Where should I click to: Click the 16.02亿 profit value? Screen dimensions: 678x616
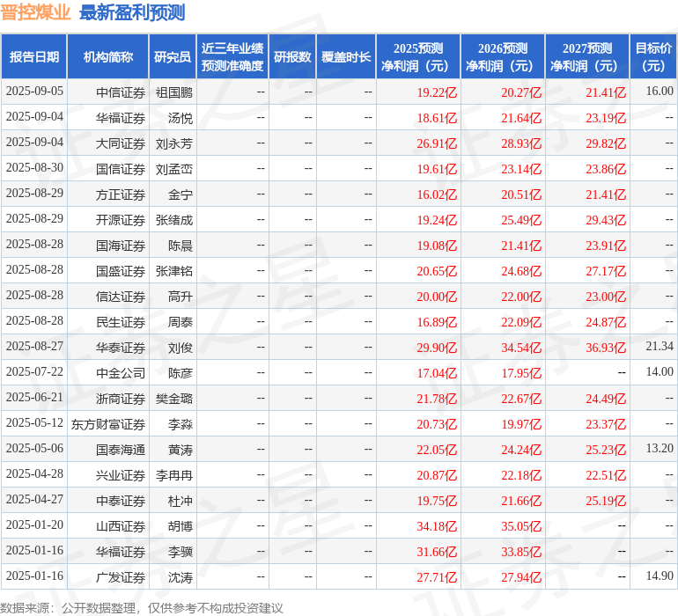coord(437,194)
